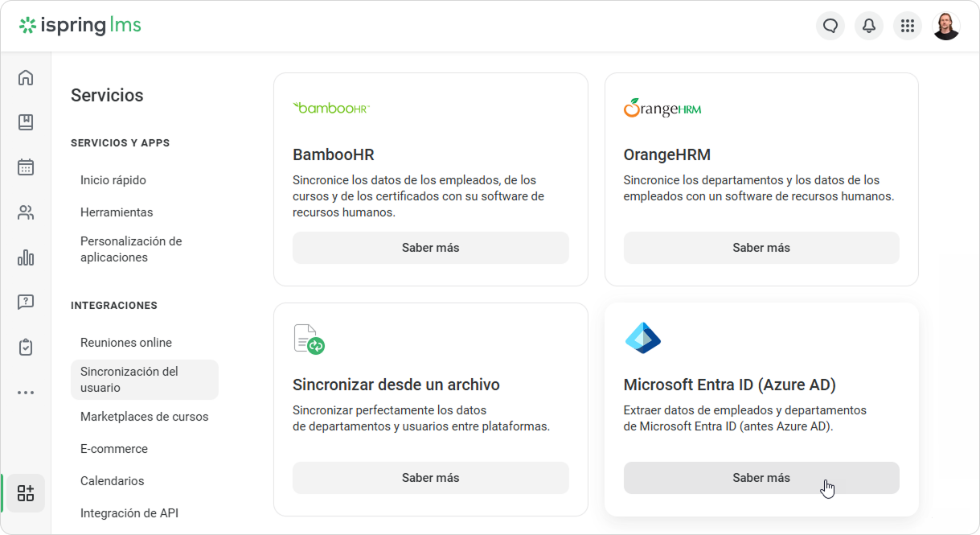
Task: Click Saber más under Microsoft Entra ID
Action: (761, 478)
